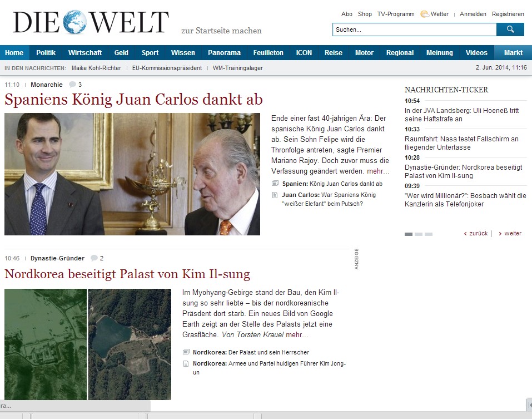Expand Juan Carlos teaser via mehr...
Viewport: 532px width, 419px height.
coord(377,171)
